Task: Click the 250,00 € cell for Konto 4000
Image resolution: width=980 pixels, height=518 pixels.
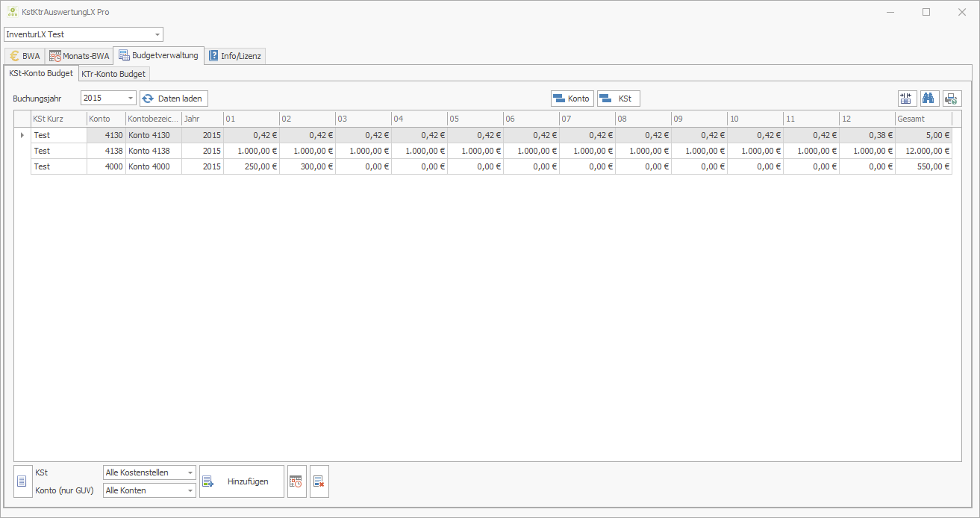Action: [251, 166]
